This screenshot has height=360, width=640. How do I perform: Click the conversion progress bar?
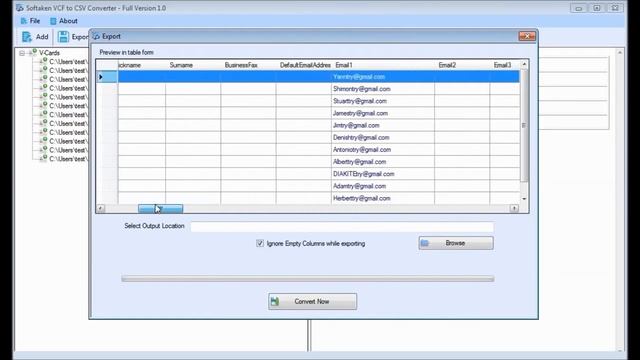tap(308, 279)
